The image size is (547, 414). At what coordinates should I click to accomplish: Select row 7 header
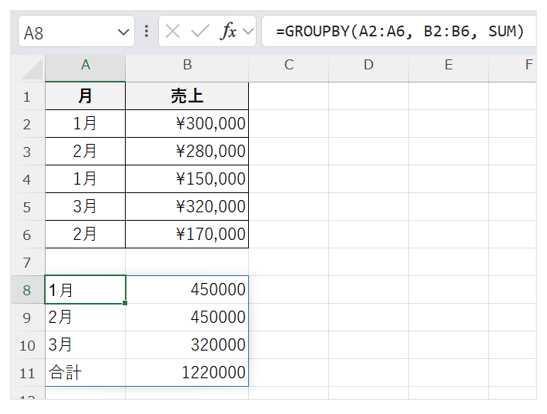(28, 262)
